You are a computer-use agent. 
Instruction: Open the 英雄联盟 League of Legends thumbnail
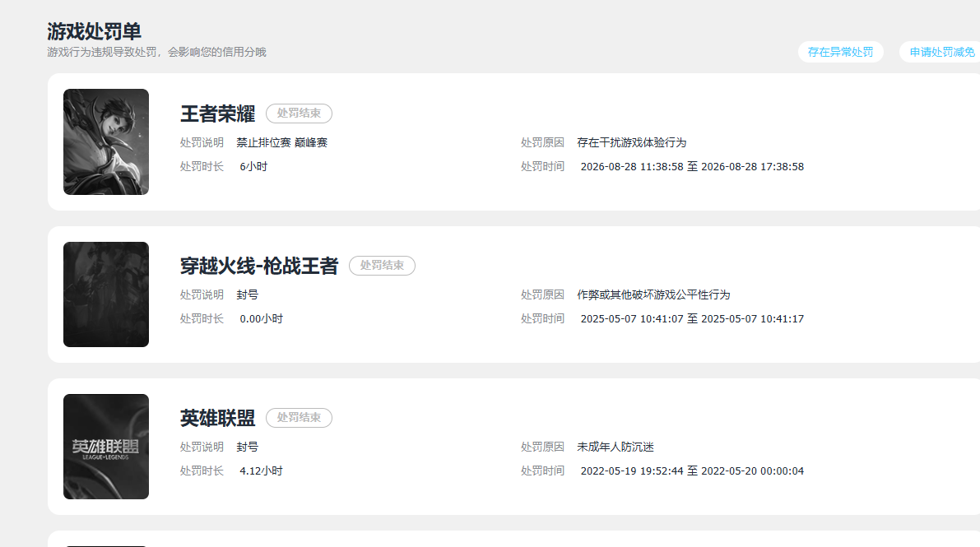[x=106, y=447]
